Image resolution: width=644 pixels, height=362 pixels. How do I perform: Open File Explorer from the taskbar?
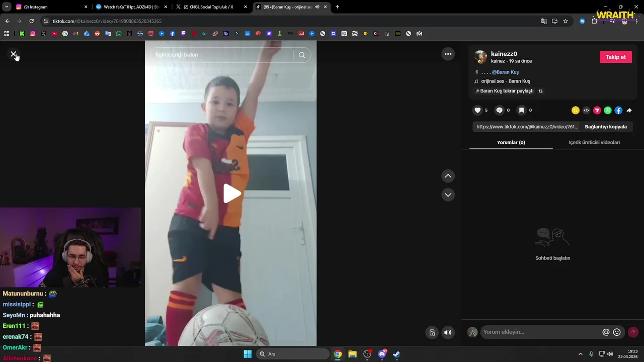tap(352, 354)
